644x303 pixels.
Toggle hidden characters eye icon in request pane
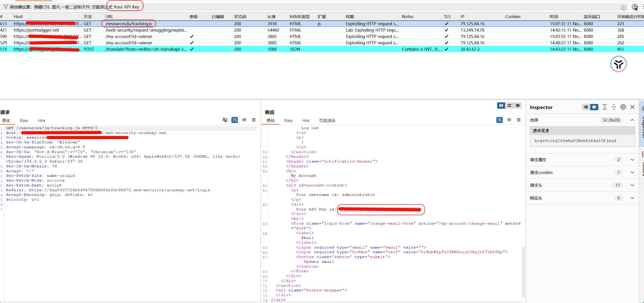click(225, 120)
